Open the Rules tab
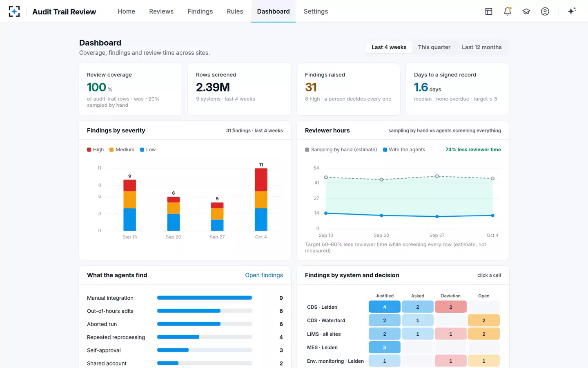Image resolution: width=588 pixels, height=368 pixels. (235, 11)
